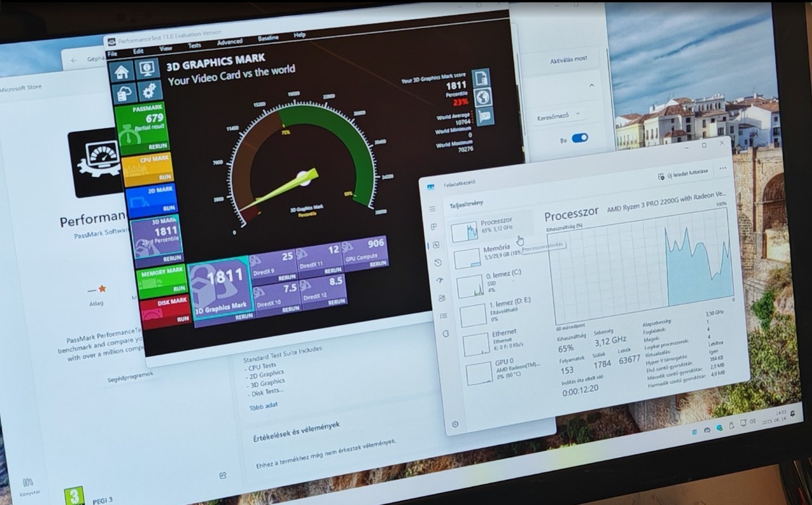This screenshot has width=812, height=505.
Task: Click the notification bell in taskbar
Action: (792, 413)
